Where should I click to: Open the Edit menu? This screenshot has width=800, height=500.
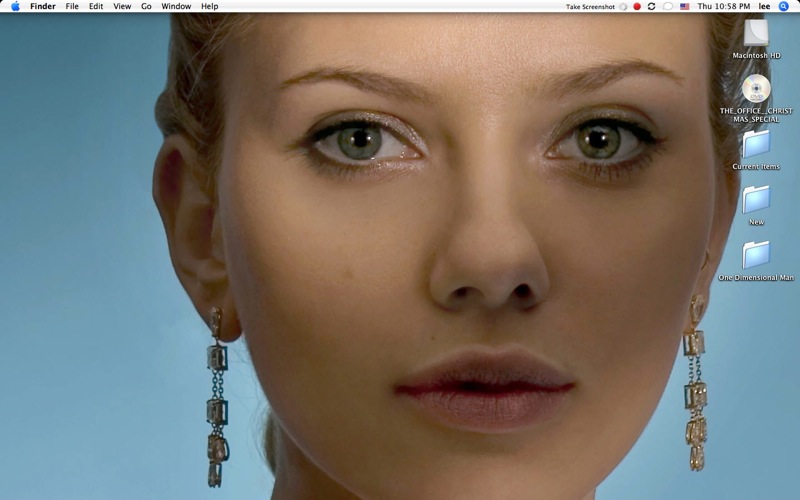(x=96, y=6)
